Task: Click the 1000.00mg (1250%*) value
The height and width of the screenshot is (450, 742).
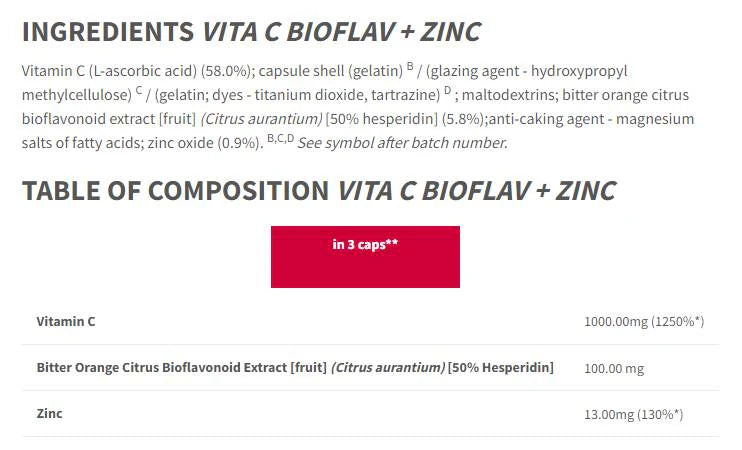Action: tap(644, 322)
